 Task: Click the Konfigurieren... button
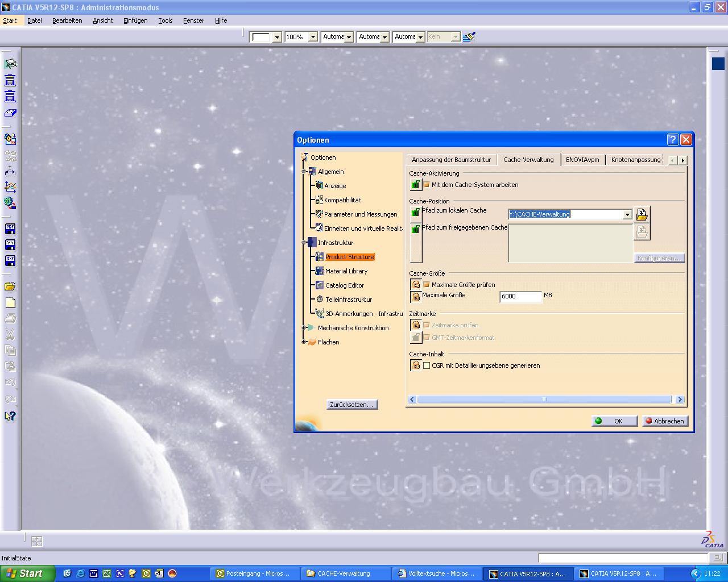[x=659, y=258]
